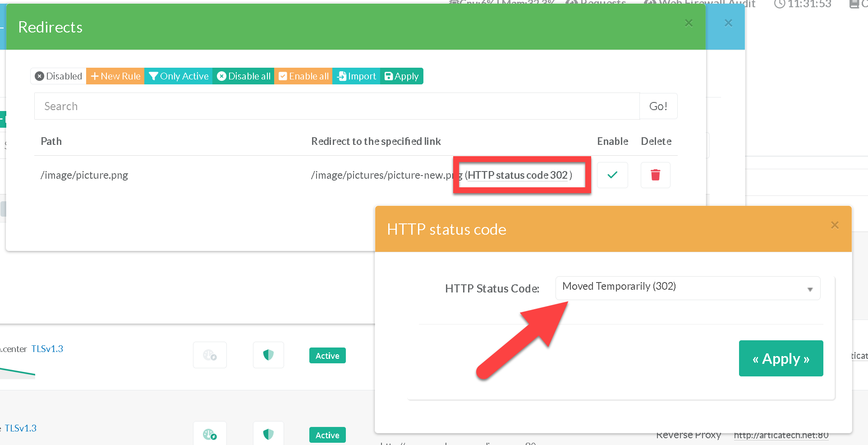The image size is (868, 445).
Task: Add a New Rule
Action: click(x=115, y=76)
